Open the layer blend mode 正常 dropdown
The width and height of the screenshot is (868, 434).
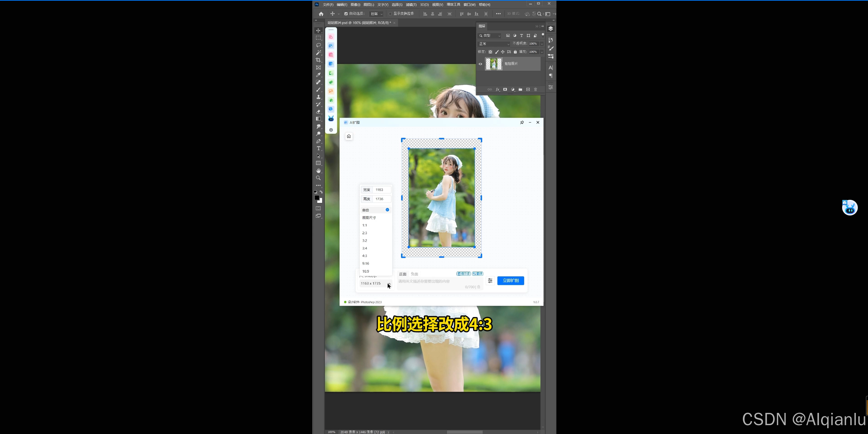click(x=494, y=44)
